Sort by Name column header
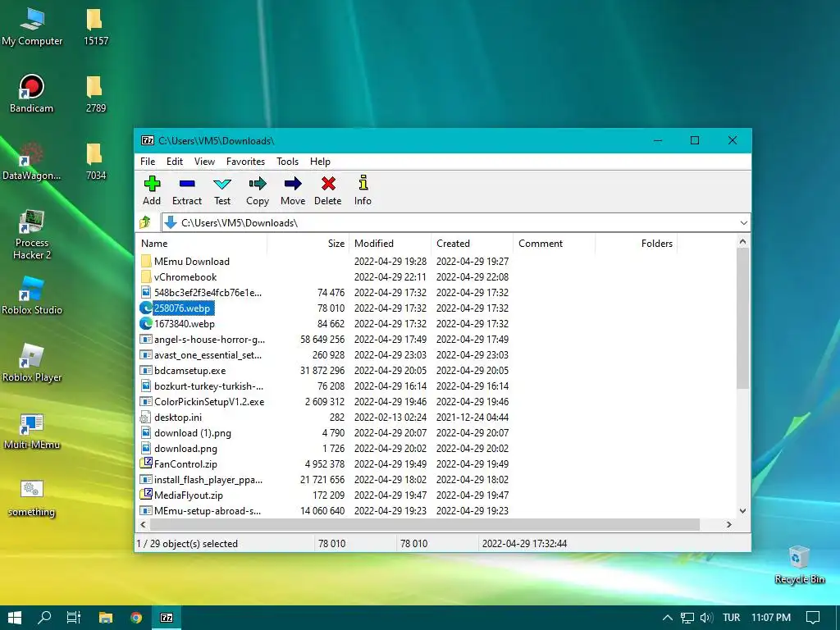The height and width of the screenshot is (630, 840). coord(201,243)
